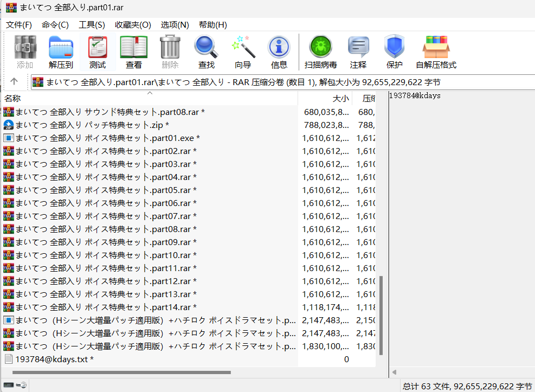Open the Comment (注释) icon
Viewport: 535px width, 392px height.
click(358, 53)
